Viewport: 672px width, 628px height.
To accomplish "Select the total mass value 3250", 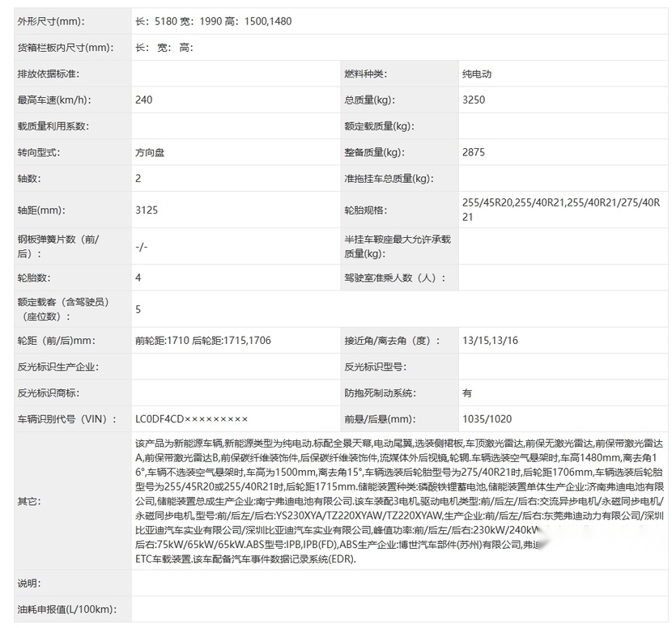I will point(474,100).
